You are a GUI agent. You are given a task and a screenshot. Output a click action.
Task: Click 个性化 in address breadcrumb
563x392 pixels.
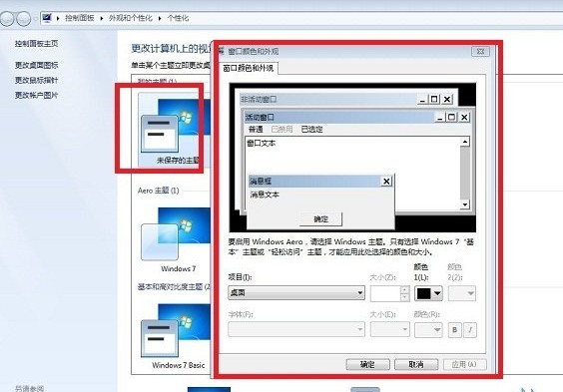click(x=178, y=18)
